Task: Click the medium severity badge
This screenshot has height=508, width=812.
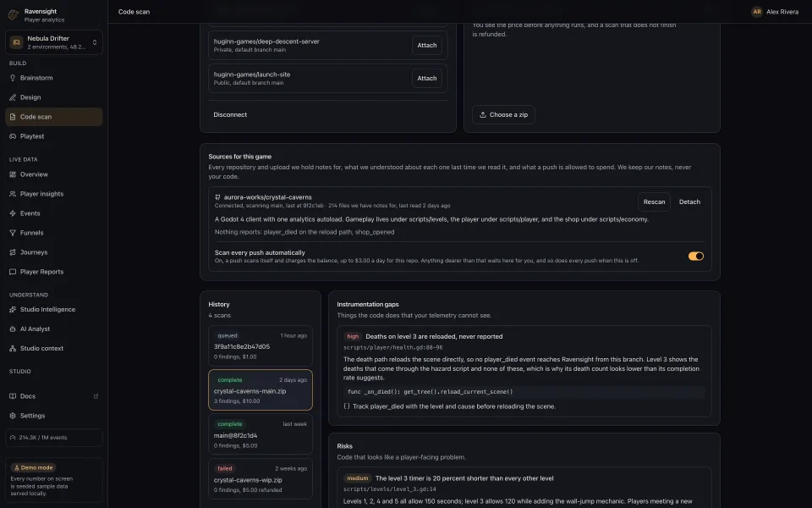Action: tap(357, 478)
